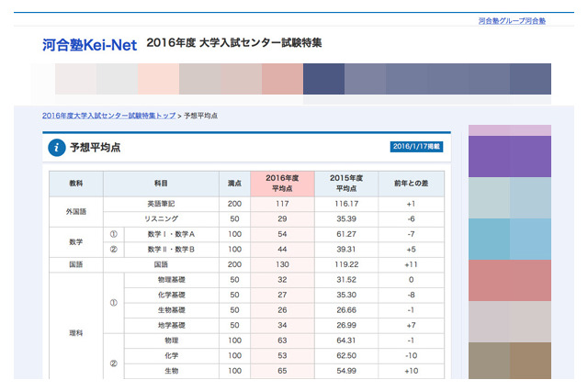The width and height of the screenshot is (588, 391).
Task: Click the 64.31 value cell
Action: [x=346, y=341]
